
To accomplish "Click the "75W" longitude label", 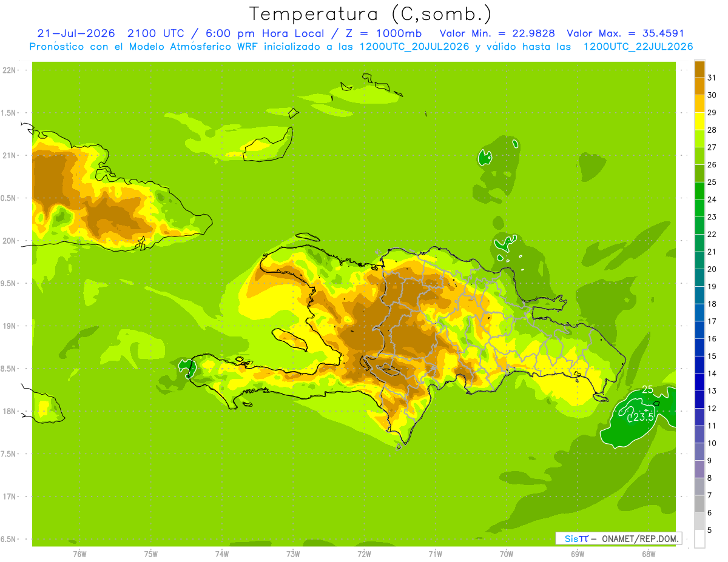I will coord(151,554).
